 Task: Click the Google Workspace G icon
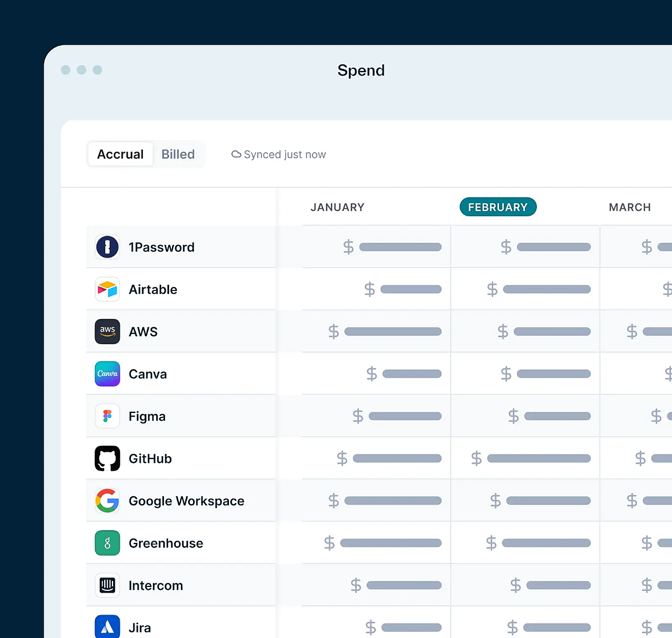point(108,501)
